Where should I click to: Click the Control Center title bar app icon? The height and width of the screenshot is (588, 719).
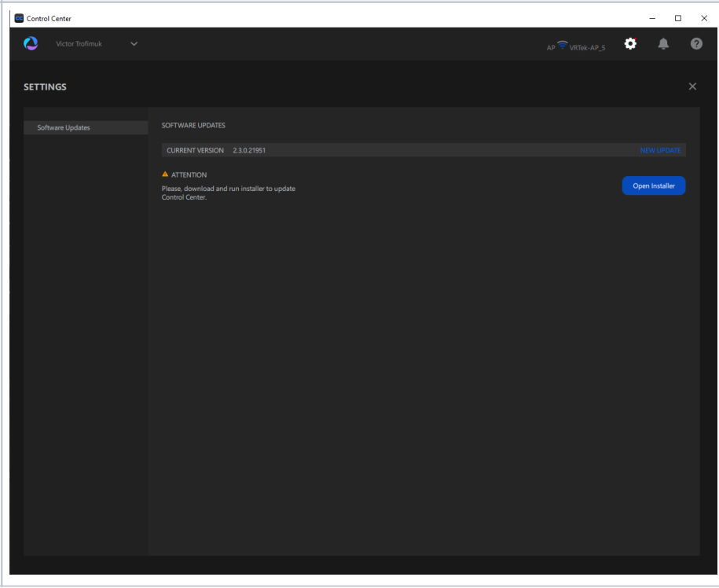pyautogui.click(x=19, y=18)
